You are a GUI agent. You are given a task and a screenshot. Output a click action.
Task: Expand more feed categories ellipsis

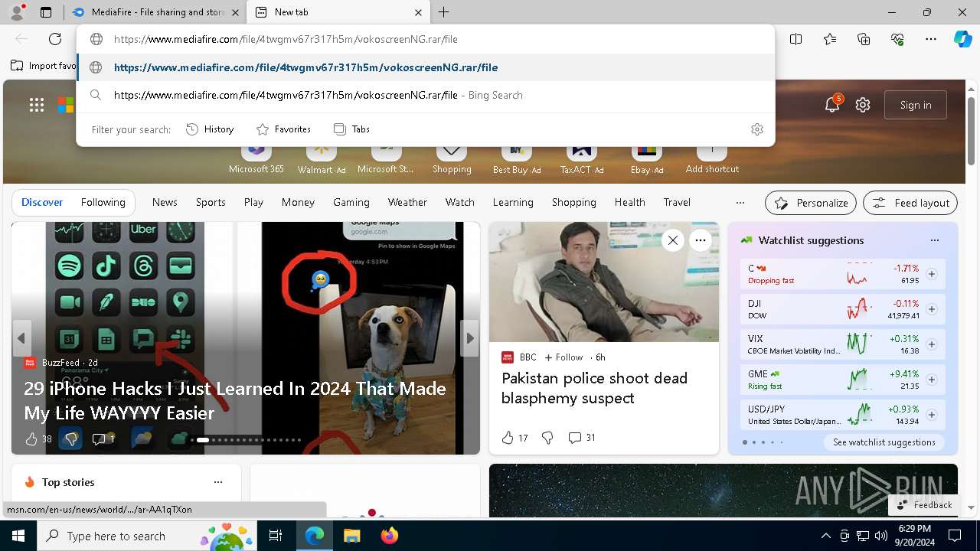coord(740,203)
